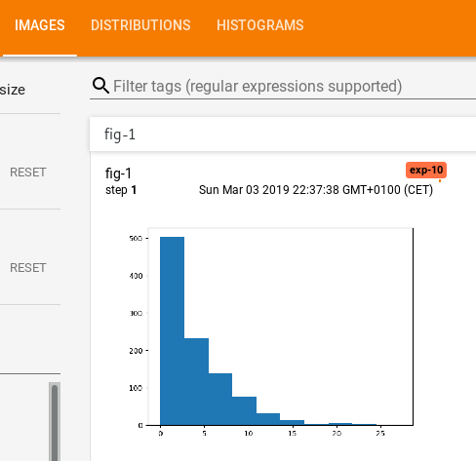Click the 500 tick on the y-axis
This screenshot has width=476, height=461.
[136, 239]
